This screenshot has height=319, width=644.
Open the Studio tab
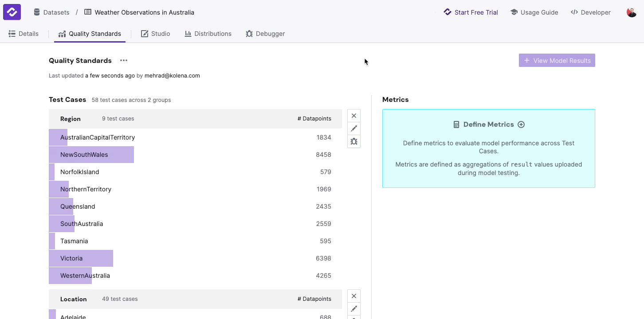[x=155, y=34]
